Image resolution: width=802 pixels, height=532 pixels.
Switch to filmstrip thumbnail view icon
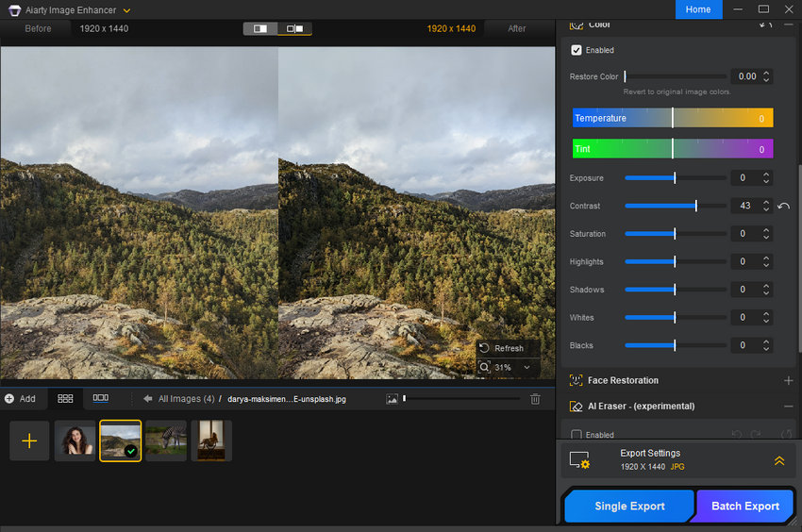(x=100, y=399)
